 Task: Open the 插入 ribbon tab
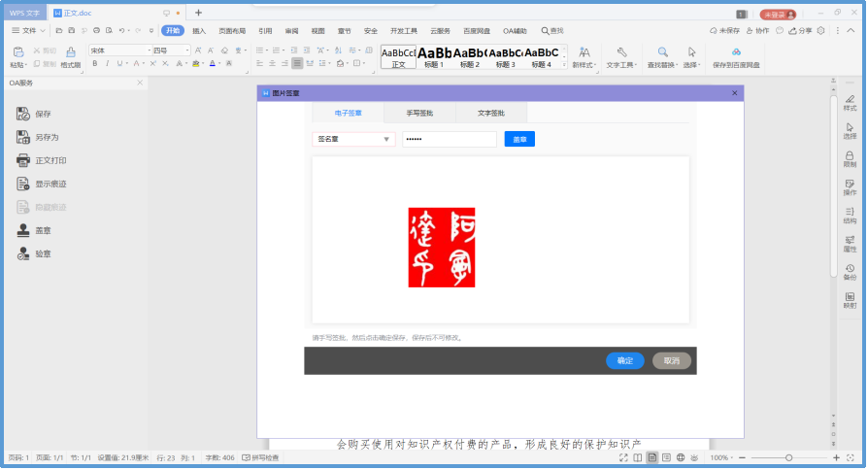(199, 31)
